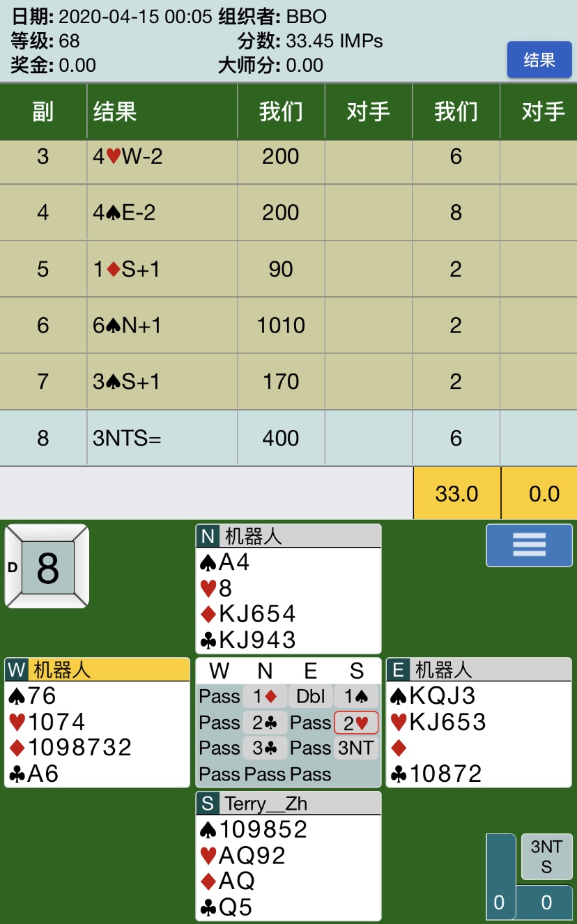Click the first 对手 score column header
This screenshot has width=577, height=924.
pyautogui.click(x=369, y=111)
